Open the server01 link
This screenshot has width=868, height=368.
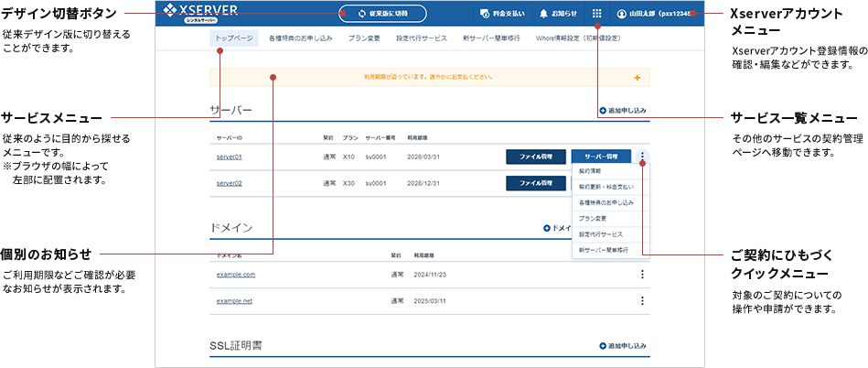coord(230,157)
